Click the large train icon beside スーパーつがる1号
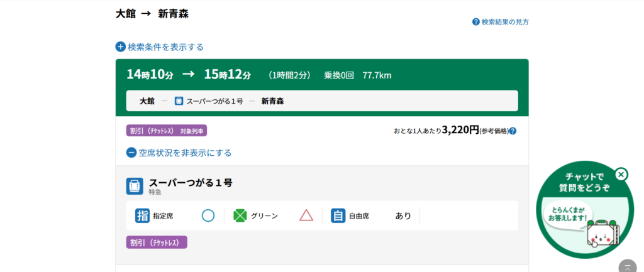This screenshot has height=272, width=644. click(x=135, y=186)
